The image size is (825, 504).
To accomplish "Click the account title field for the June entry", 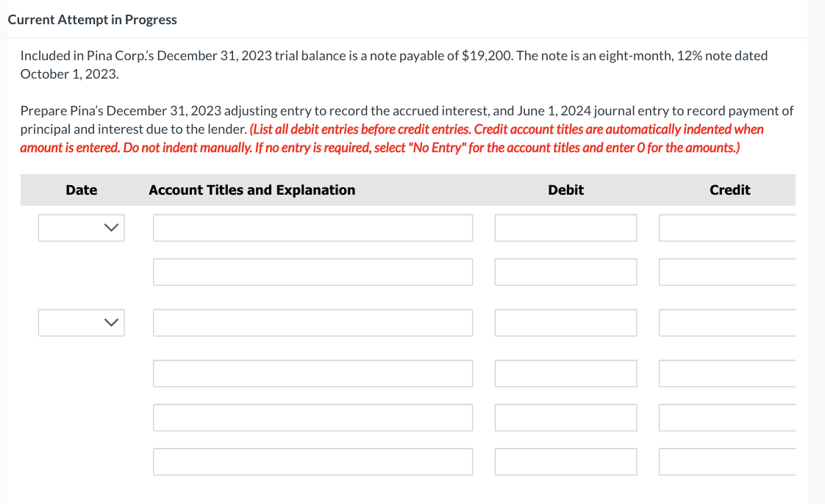I will pos(312,322).
